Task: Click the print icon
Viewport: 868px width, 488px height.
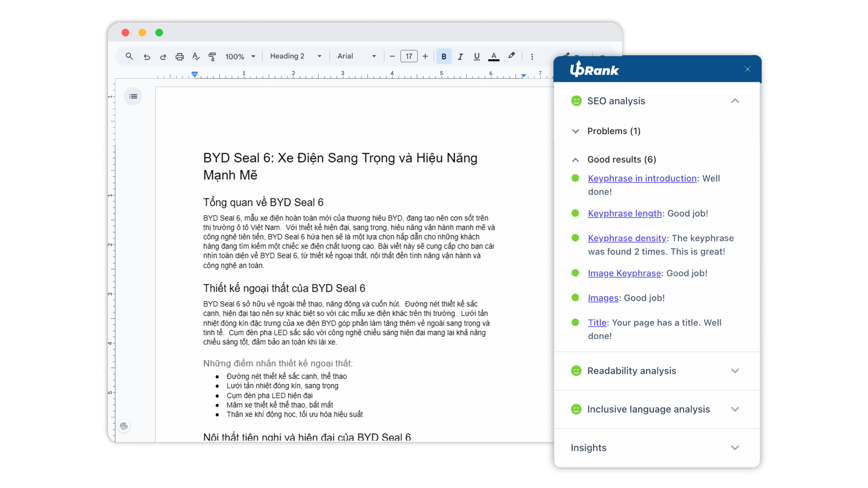Action: [180, 57]
